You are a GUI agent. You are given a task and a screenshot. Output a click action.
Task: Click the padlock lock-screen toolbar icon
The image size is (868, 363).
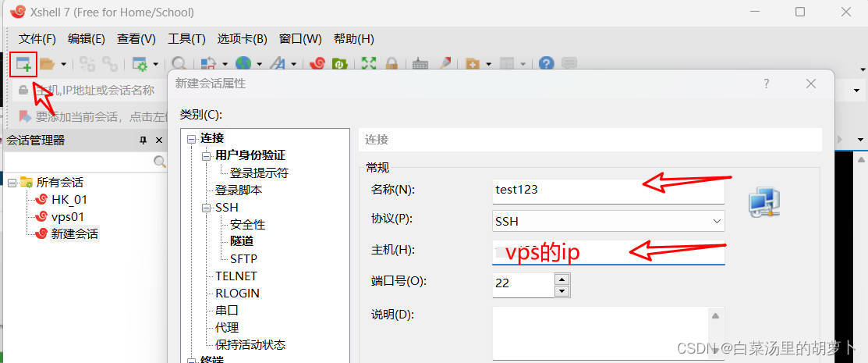tap(391, 64)
